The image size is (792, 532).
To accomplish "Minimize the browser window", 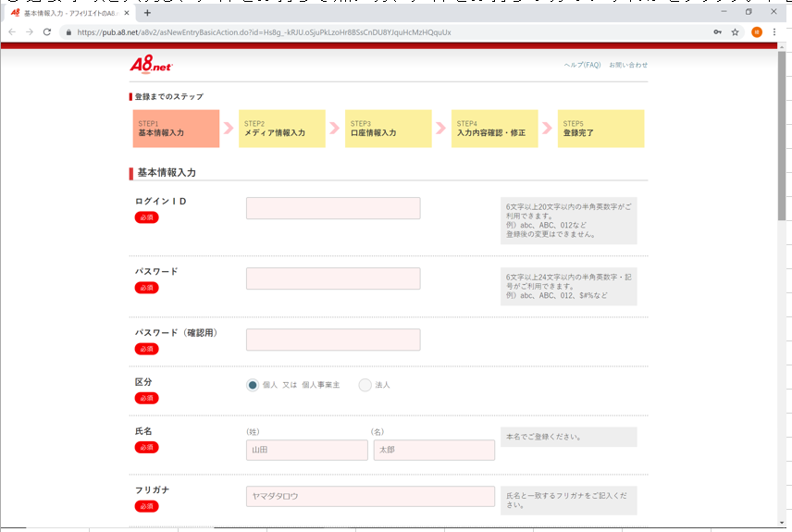I will [x=724, y=11].
